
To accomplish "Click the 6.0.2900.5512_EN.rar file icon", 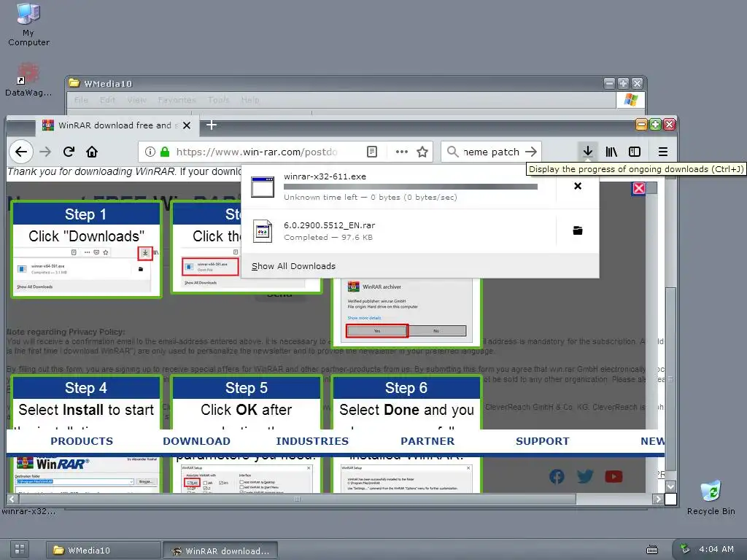I will (x=263, y=231).
